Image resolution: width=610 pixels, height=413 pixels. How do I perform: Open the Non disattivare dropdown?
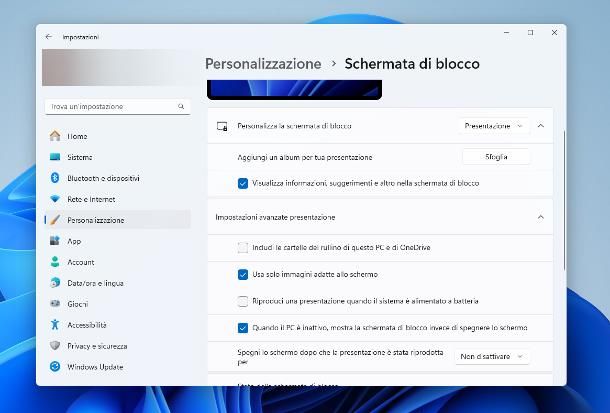pyautogui.click(x=492, y=356)
